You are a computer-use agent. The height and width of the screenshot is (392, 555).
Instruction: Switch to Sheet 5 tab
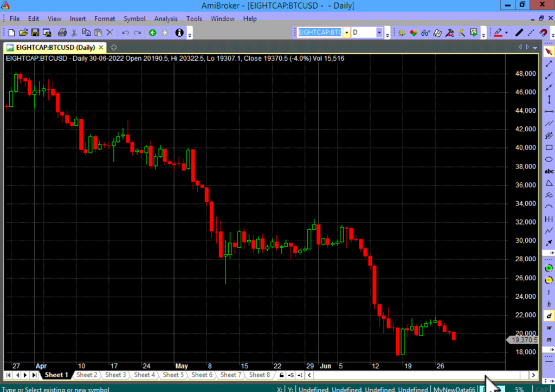coord(173,375)
